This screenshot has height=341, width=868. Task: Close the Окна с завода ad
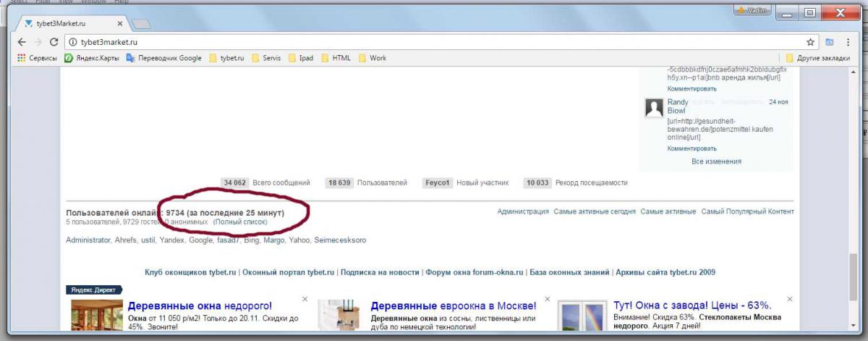pyautogui.click(x=790, y=299)
